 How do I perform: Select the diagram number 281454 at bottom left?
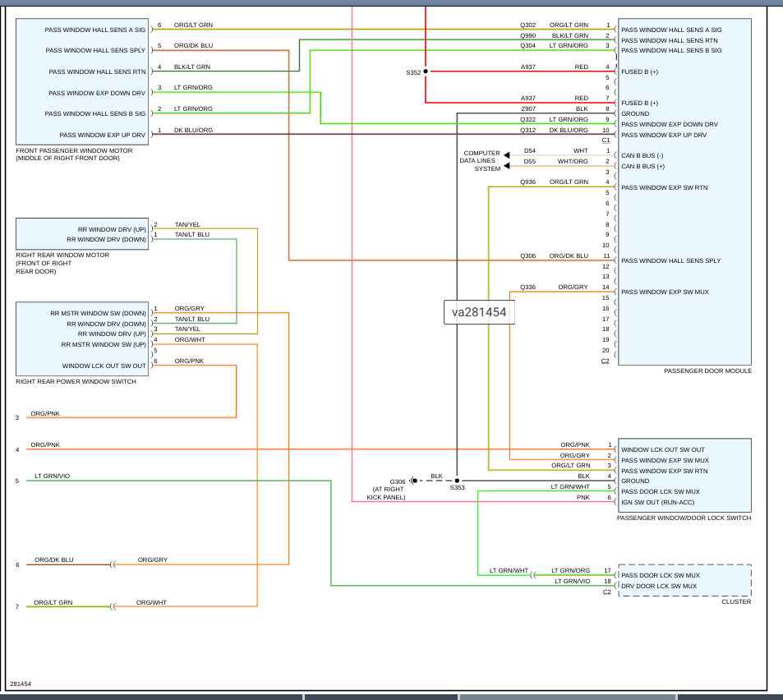(21, 684)
